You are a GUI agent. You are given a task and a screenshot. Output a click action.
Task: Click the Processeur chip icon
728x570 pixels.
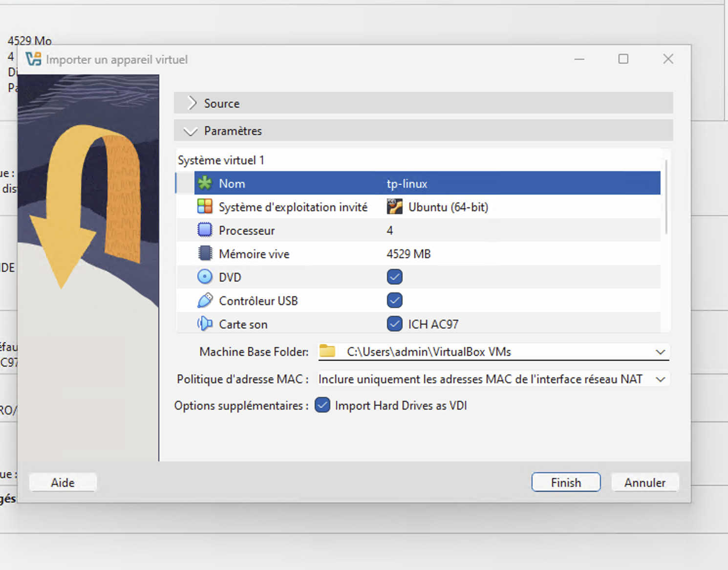point(205,230)
